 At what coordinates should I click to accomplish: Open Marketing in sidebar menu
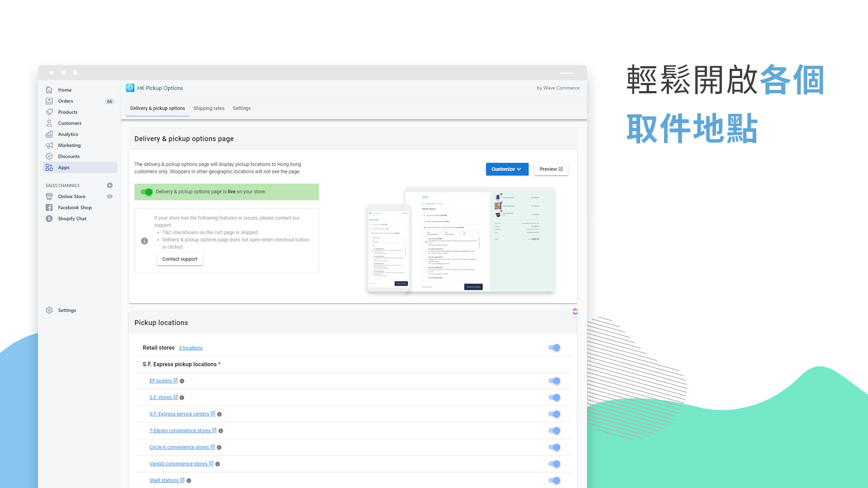(x=69, y=145)
